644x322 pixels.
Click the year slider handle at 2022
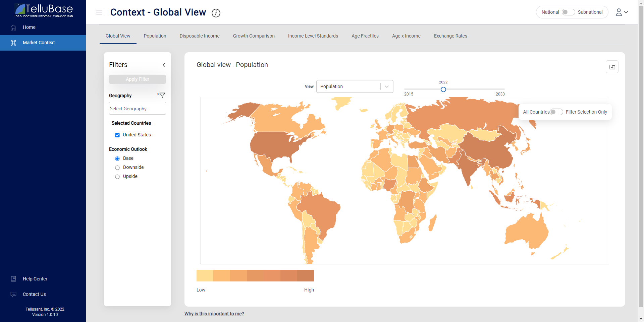click(443, 89)
